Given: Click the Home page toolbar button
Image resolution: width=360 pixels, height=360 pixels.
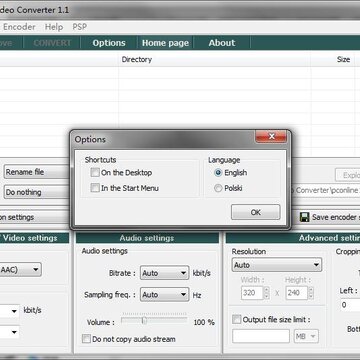Looking at the screenshot, I should (x=165, y=43).
